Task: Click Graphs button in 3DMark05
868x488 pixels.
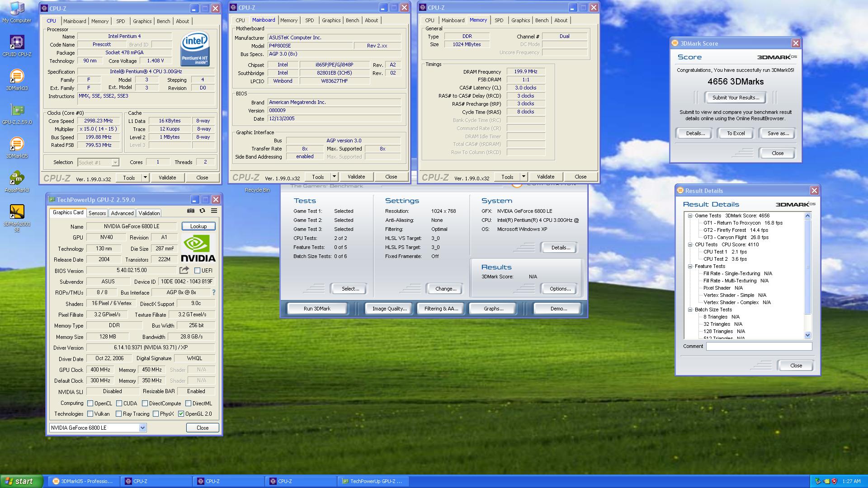Action: point(493,309)
